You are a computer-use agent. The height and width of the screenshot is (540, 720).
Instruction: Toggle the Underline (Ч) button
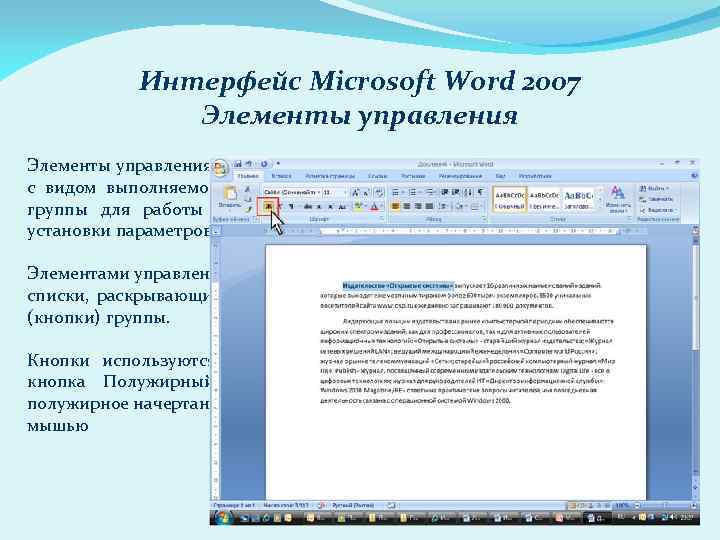(x=292, y=207)
